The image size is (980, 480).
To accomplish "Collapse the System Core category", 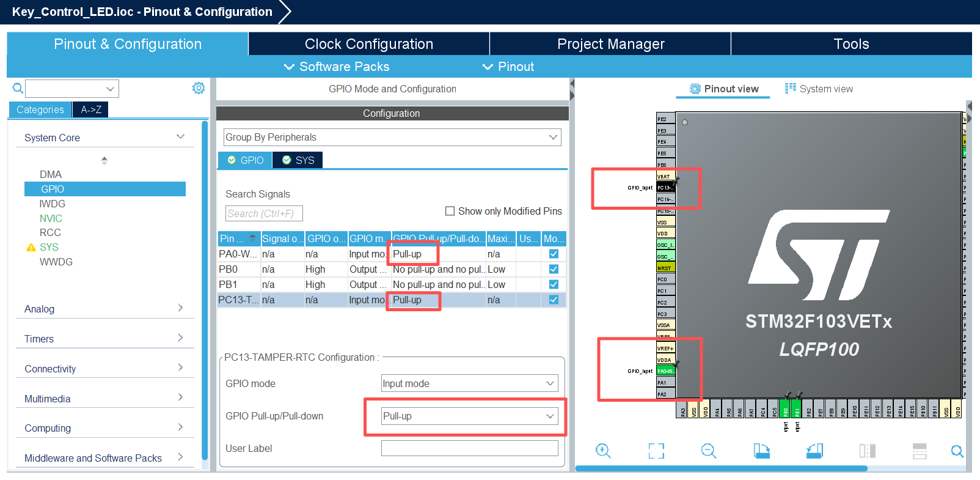I will 180,136.
